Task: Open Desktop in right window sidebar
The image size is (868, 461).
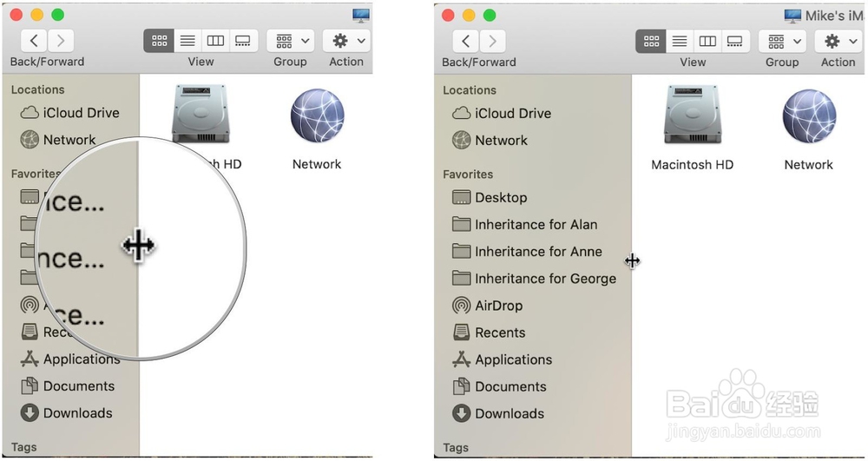Action: click(490, 198)
